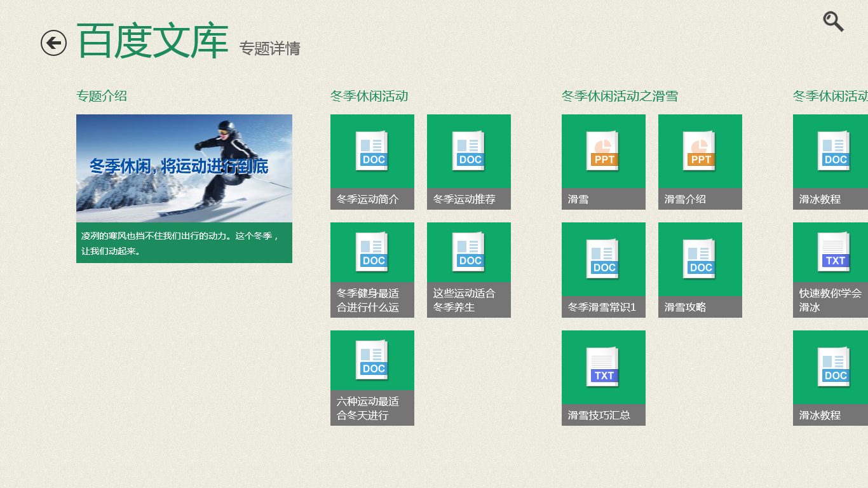This screenshot has height=488, width=868.
Task: Open the DOC icon for 冬季运动推荐
Action: (469, 151)
